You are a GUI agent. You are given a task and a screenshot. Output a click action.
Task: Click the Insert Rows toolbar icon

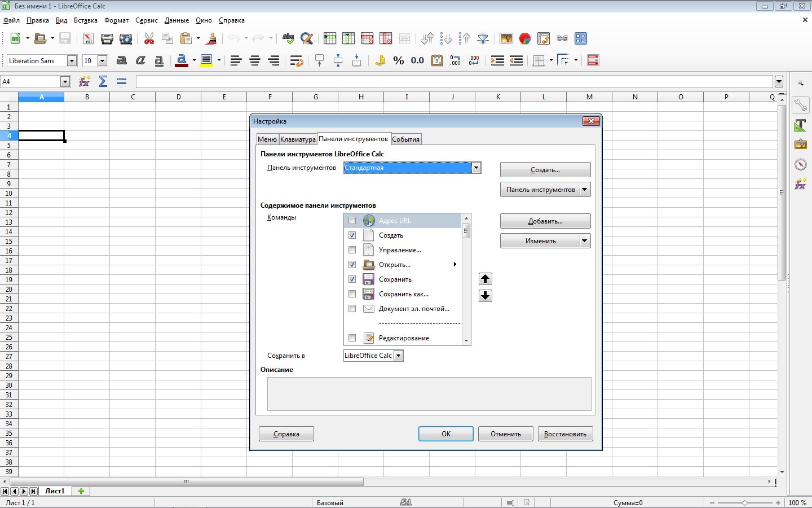click(330, 38)
